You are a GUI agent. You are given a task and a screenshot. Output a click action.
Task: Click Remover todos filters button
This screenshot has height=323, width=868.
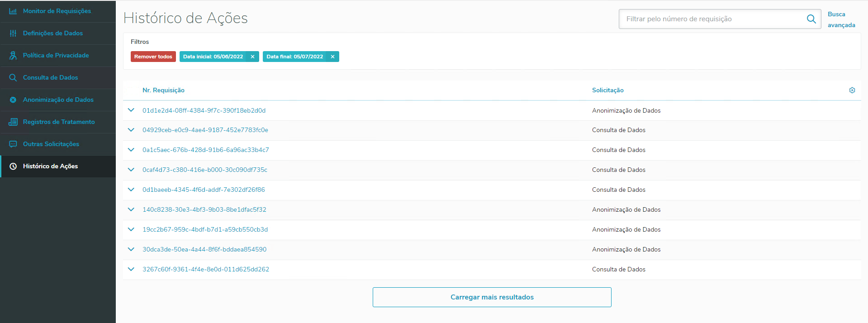pos(153,57)
